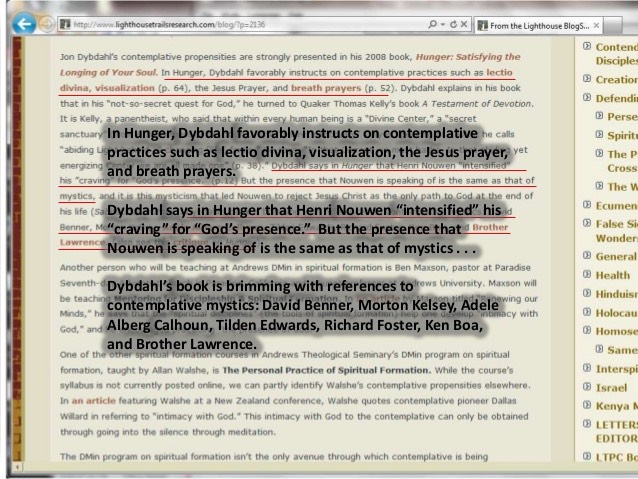Open the General sidebar category

tap(616, 257)
